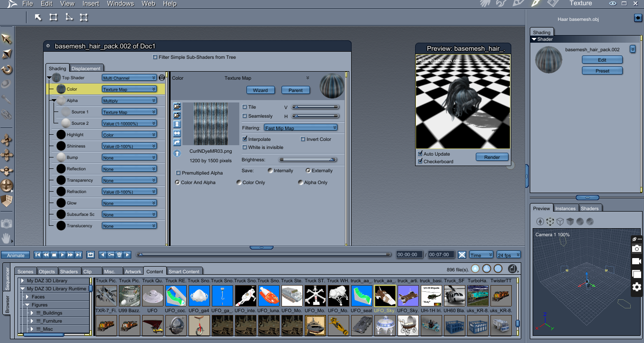Open the Top Shader Multi Channel dropdown
The image size is (644, 343).
coord(129,78)
